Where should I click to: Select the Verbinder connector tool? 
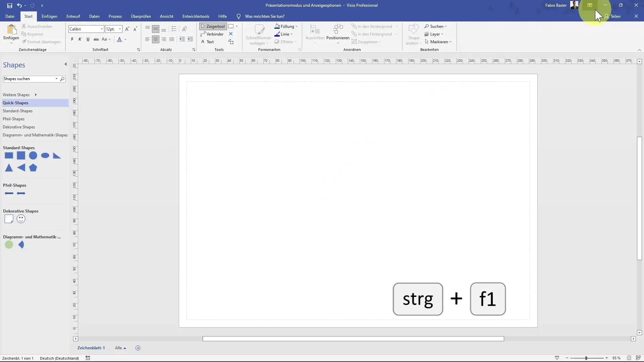point(212,34)
